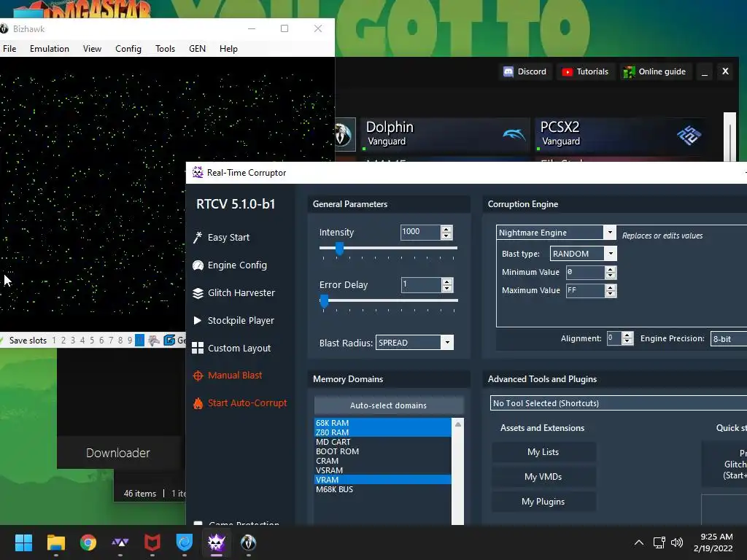The width and height of the screenshot is (747, 560).
Task: Click My Lists button
Action: (x=543, y=452)
